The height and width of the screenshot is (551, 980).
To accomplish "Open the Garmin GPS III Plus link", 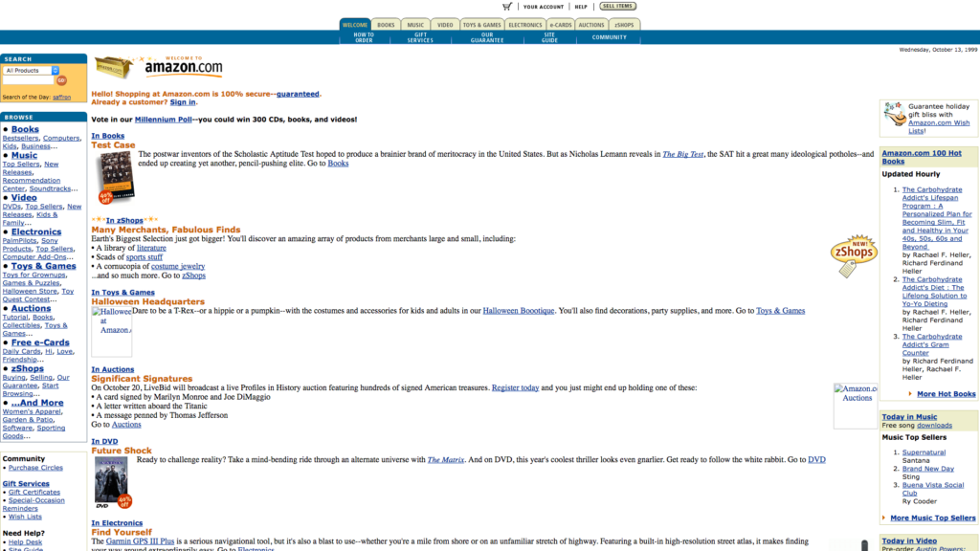I will [140, 541].
